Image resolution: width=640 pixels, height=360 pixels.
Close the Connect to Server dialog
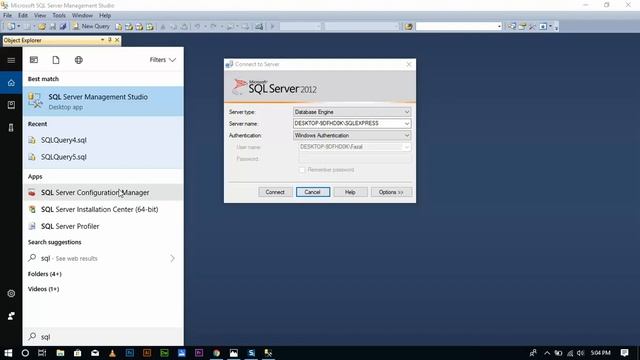coord(409,64)
